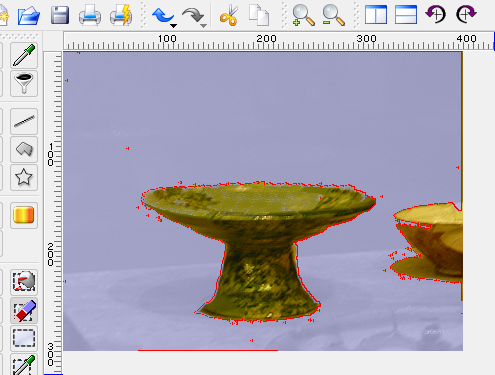Undo last action with blue arrow

tap(162, 15)
